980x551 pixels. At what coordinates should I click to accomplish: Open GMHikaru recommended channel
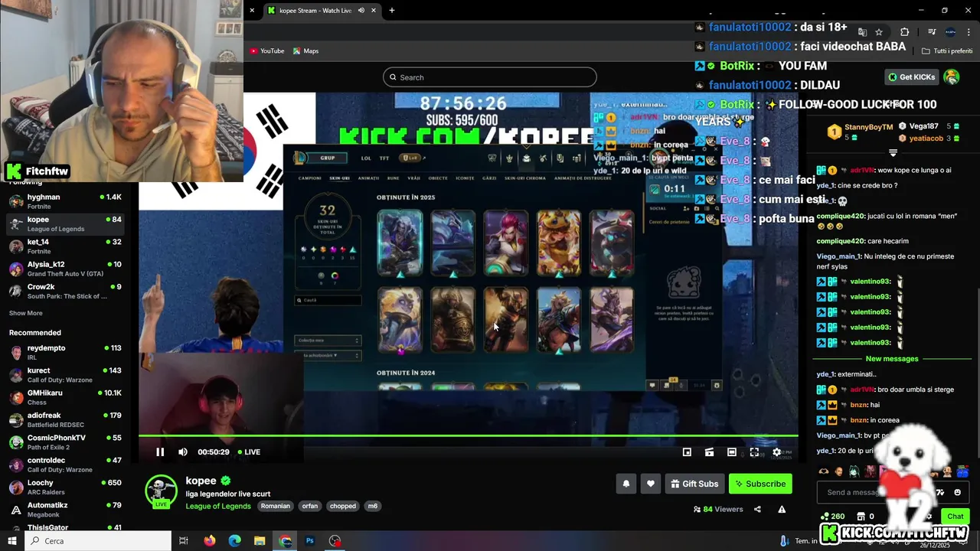[65, 397]
